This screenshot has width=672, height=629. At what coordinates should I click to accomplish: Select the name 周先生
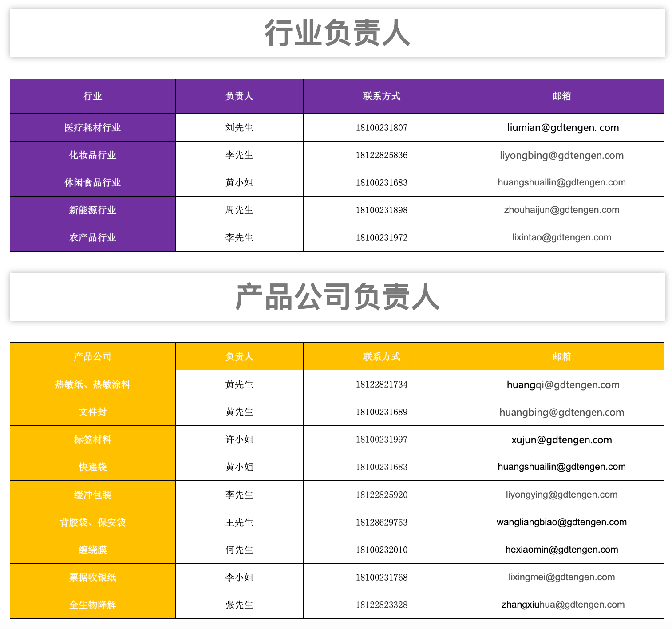[x=239, y=210]
